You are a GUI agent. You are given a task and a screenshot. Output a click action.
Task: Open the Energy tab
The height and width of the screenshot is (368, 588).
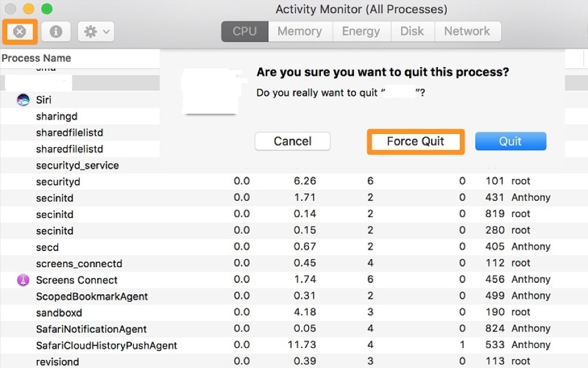click(362, 31)
